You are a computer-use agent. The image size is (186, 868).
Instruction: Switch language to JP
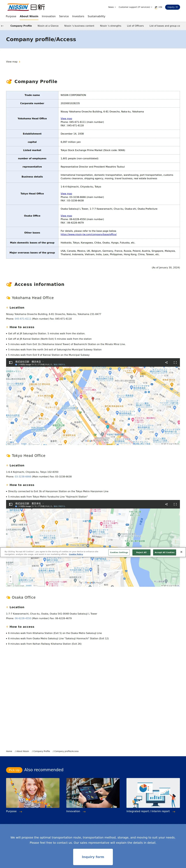click(x=156, y=7)
